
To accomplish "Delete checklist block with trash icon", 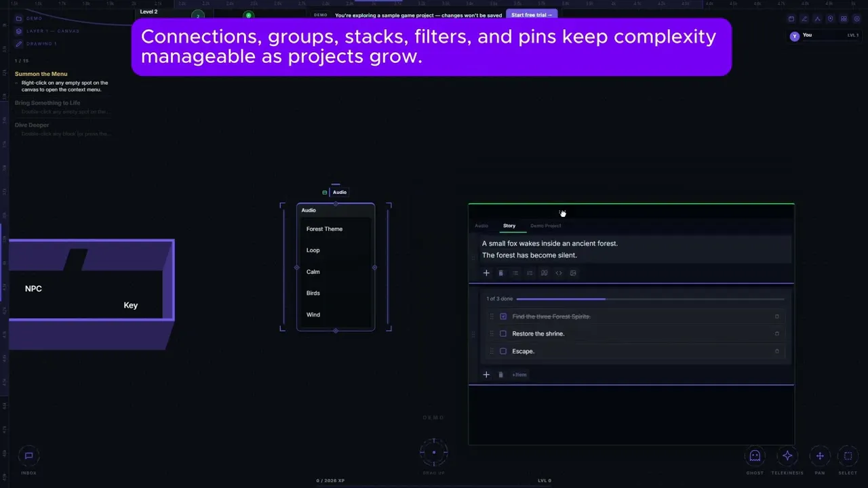I will click(501, 375).
